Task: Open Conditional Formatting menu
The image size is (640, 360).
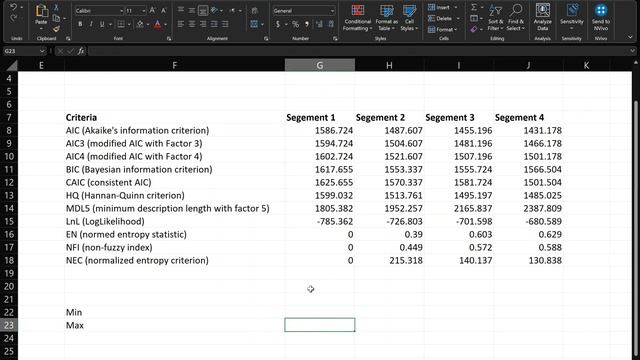Action: [x=358, y=18]
